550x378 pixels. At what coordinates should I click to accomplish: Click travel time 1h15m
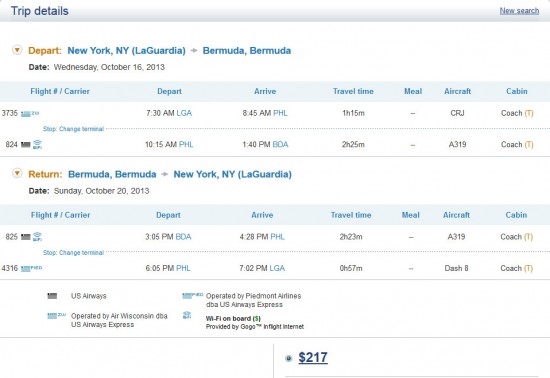[x=353, y=113]
